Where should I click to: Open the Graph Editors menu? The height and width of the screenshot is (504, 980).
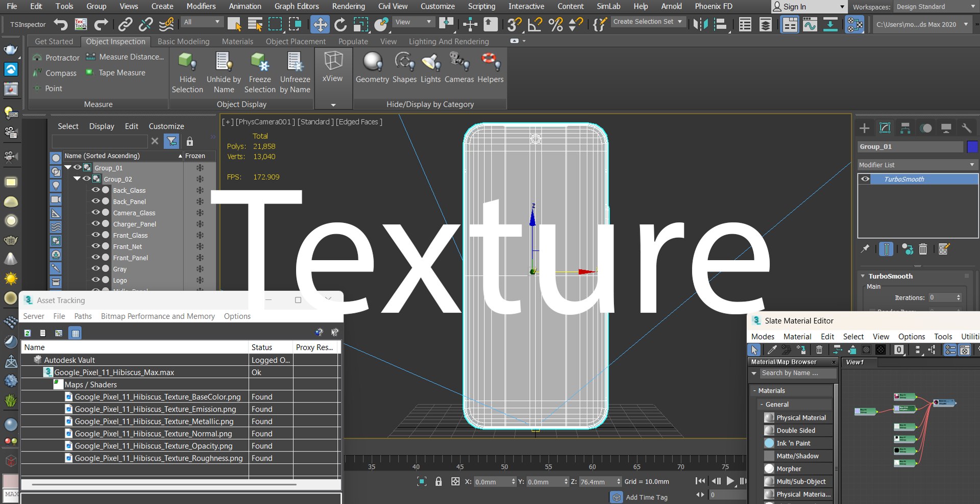click(297, 6)
